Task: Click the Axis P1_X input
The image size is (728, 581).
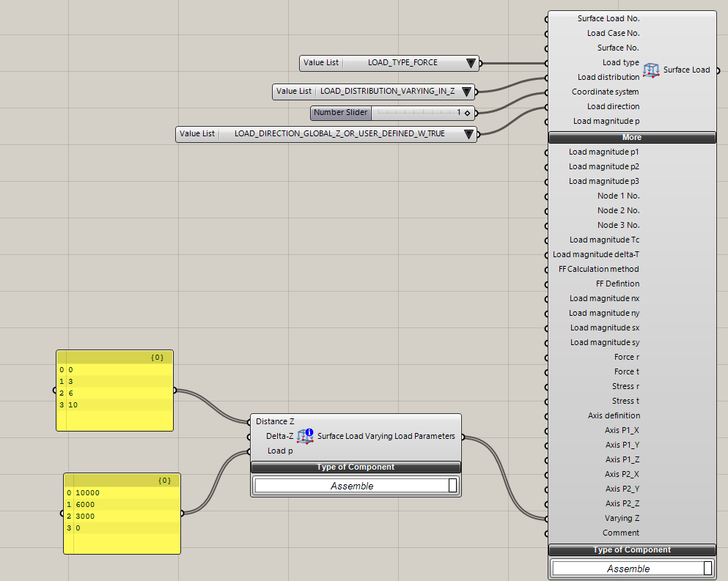Action: 622,431
